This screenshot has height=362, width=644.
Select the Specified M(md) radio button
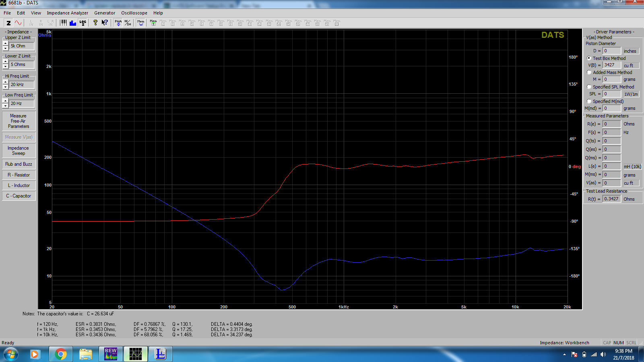tap(589, 101)
